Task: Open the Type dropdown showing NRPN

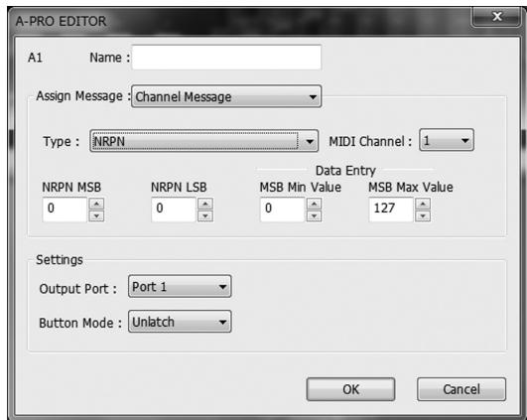Action: tap(204, 141)
